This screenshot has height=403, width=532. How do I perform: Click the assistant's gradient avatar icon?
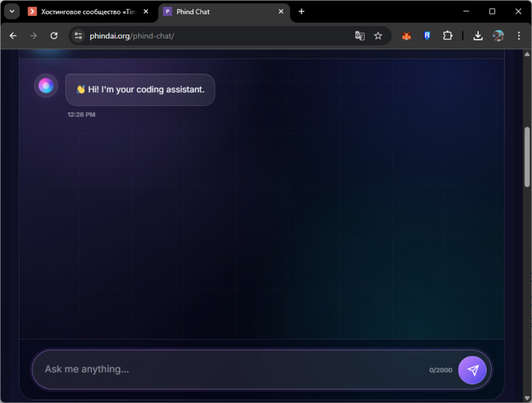(46, 86)
